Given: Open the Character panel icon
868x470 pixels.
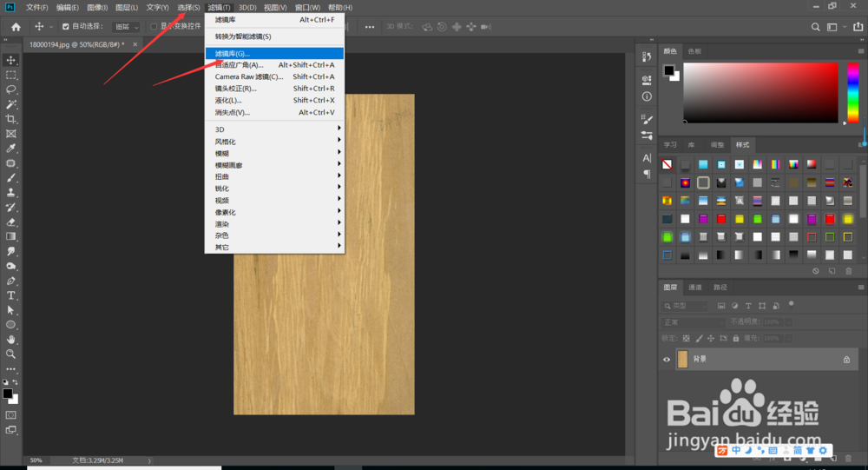Looking at the screenshot, I should click(647, 158).
